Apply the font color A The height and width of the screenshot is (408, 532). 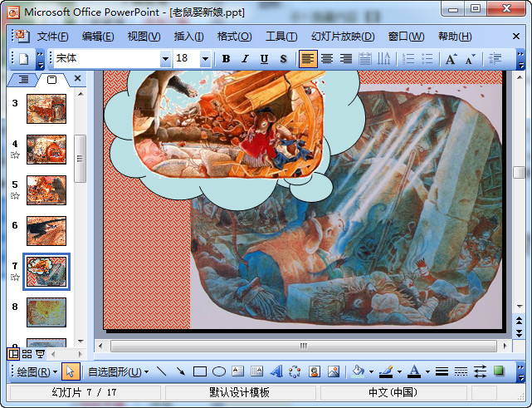coord(414,371)
